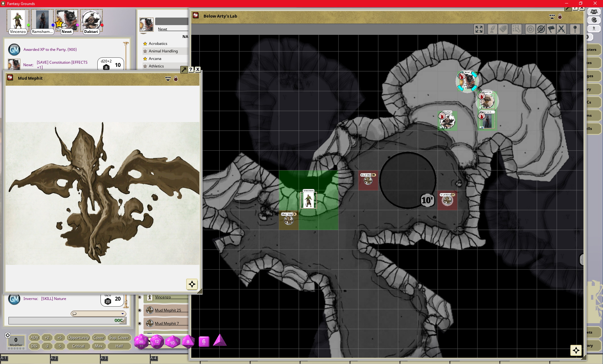This screenshot has width=603, height=364.
Task: Enable the Sup. Cover modifier button
Action: click(x=119, y=338)
